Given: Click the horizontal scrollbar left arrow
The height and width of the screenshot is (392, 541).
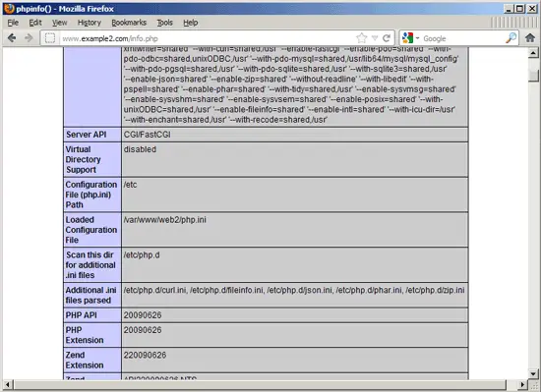Looking at the screenshot, I should tap(8, 384).
